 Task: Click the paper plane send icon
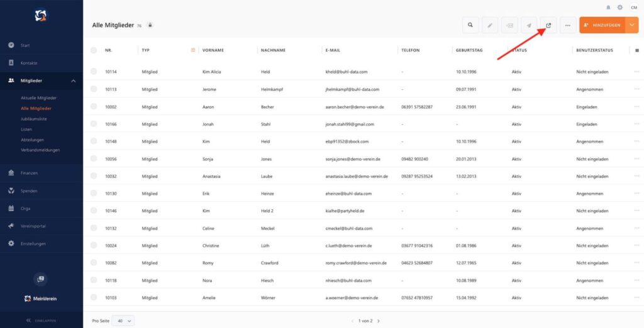coord(528,25)
